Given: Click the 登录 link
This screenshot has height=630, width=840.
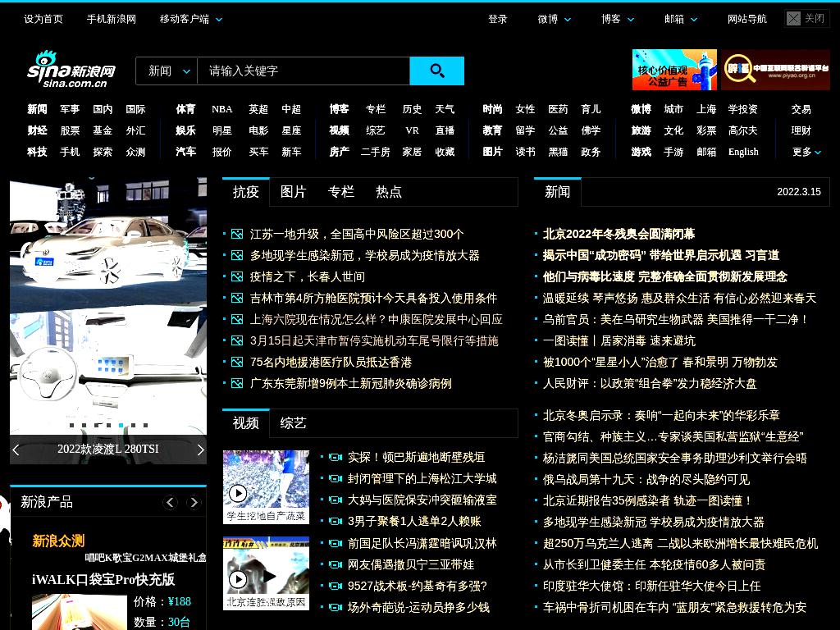Looking at the screenshot, I should point(498,20).
